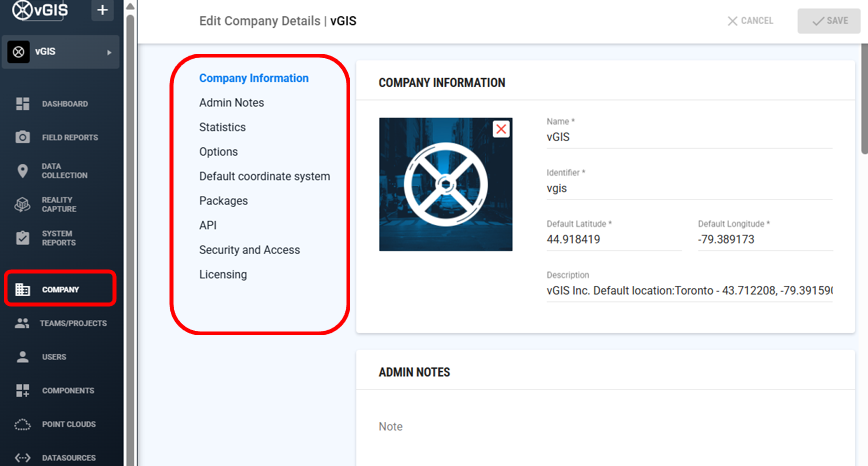Expand the vGIS company selector arrow
Image resolution: width=868 pixels, height=466 pixels.
click(x=109, y=52)
